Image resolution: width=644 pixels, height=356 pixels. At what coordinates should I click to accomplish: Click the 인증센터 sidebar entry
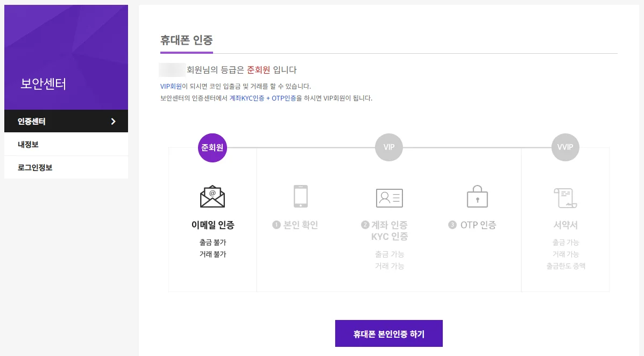coord(32,121)
